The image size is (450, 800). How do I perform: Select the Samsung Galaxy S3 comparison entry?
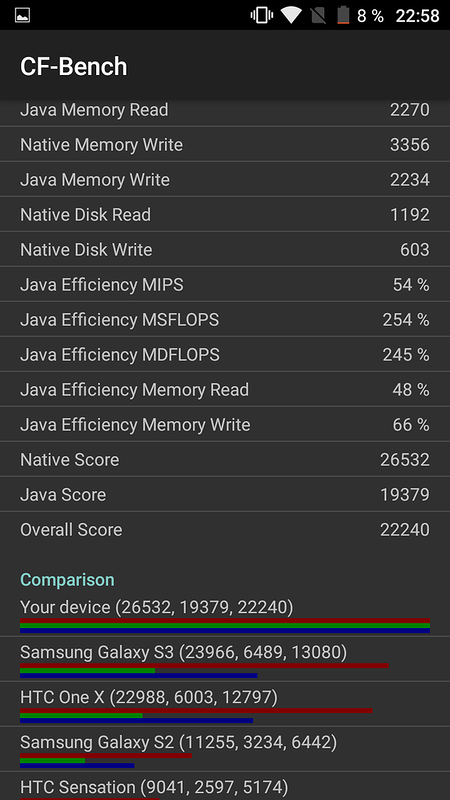pyautogui.click(x=225, y=659)
